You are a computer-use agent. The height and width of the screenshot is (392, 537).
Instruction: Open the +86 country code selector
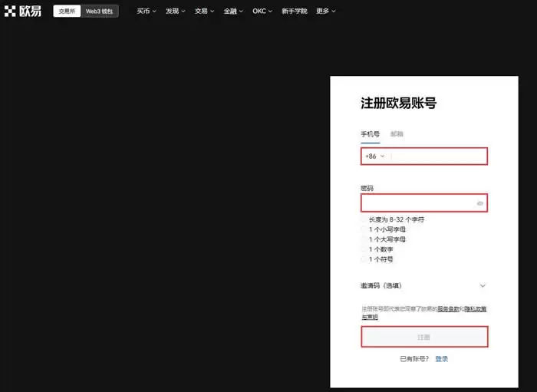pyautogui.click(x=375, y=156)
